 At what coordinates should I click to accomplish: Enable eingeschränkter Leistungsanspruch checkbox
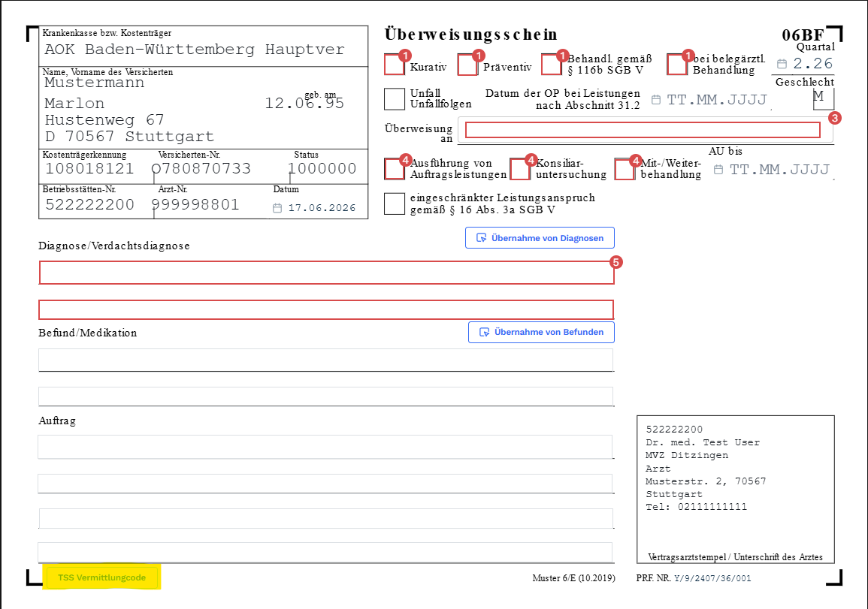(x=395, y=204)
